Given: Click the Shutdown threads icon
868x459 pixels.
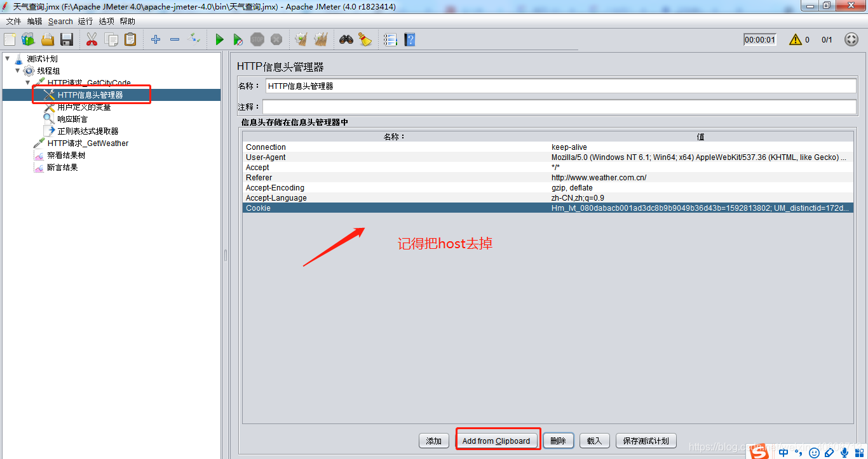Looking at the screenshot, I should [x=276, y=39].
